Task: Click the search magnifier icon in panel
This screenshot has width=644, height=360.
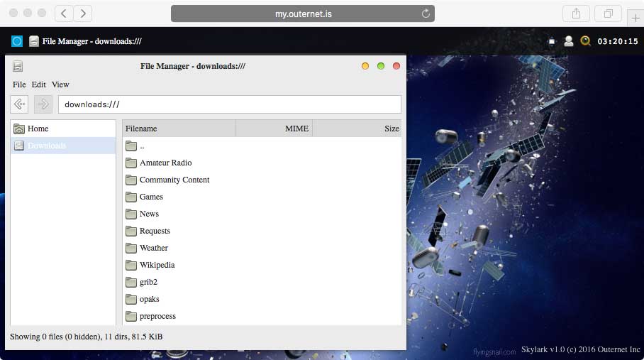Action: [x=585, y=40]
